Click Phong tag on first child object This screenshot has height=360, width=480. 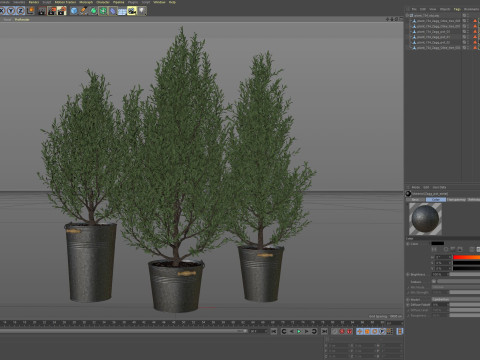point(475,21)
